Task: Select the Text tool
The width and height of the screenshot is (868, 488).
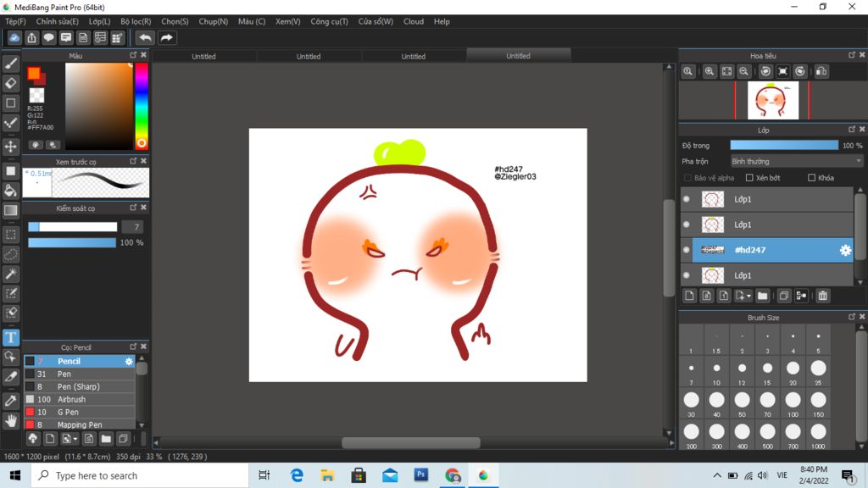Action: (10, 337)
